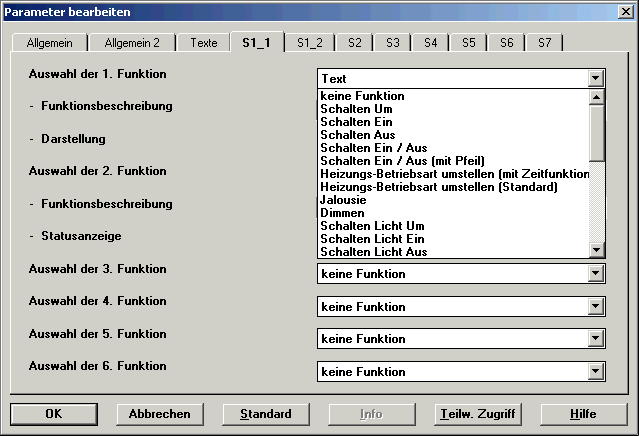Click the Teilw. Zugriff button
The image size is (639, 436).
(x=477, y=413)
